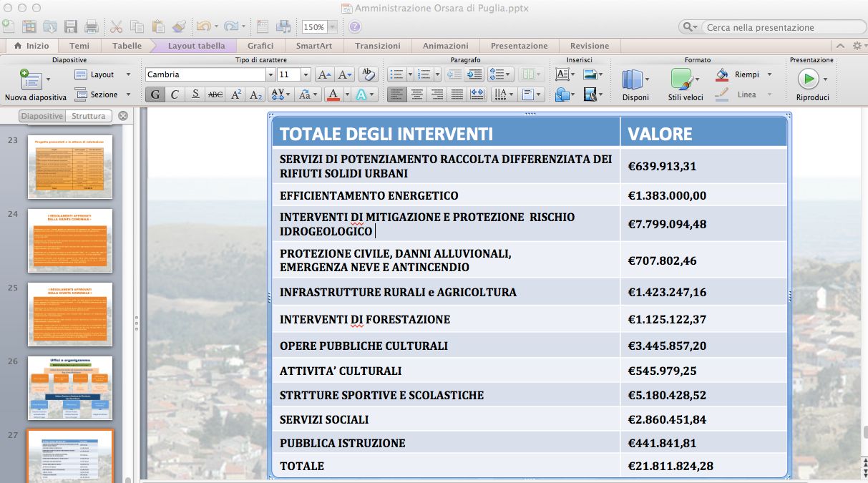Expand the Sezione dropdown

[x=129, y=94]
